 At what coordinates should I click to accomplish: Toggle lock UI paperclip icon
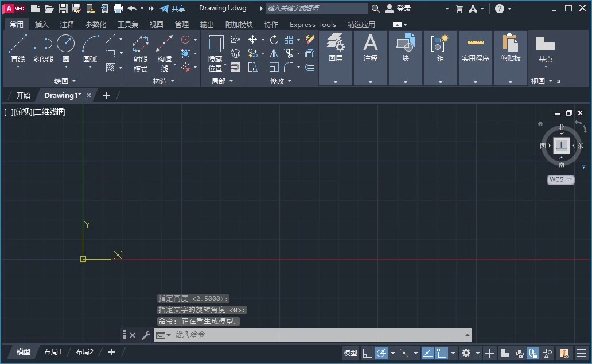click(x=533, y=353)
